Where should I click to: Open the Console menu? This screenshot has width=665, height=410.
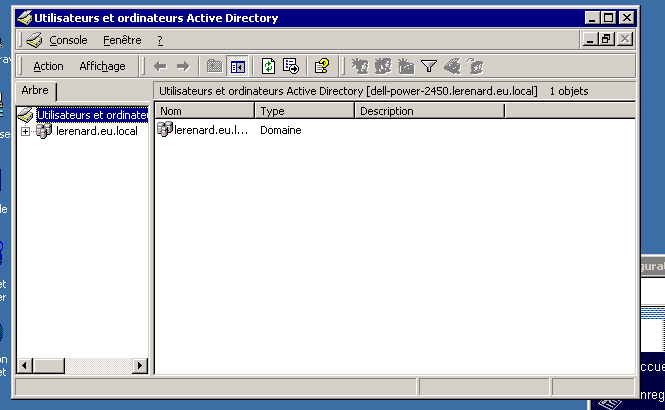click(x=68, y=40)
